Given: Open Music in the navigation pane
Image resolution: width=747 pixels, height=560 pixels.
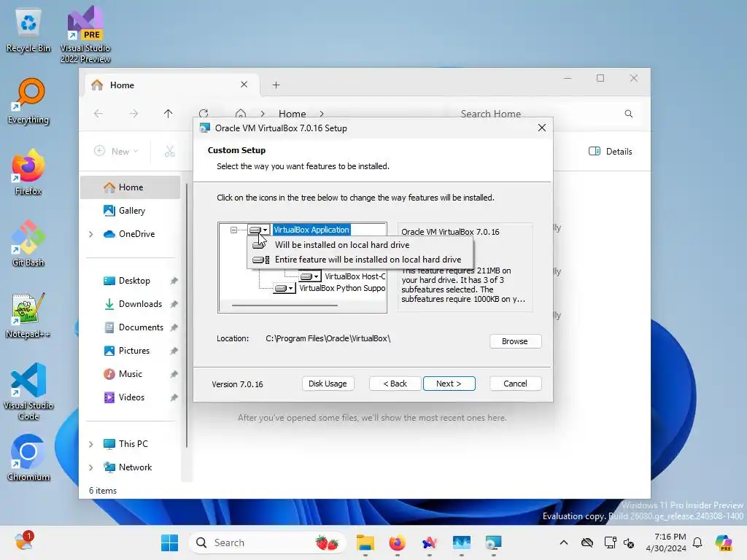Looking at the screenshot, I should tap(131, 374).
